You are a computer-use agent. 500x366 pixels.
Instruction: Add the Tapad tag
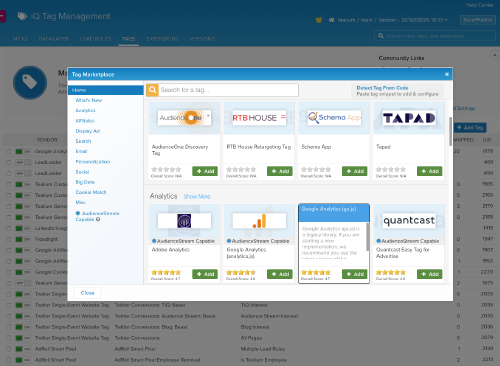coord(430,171)
